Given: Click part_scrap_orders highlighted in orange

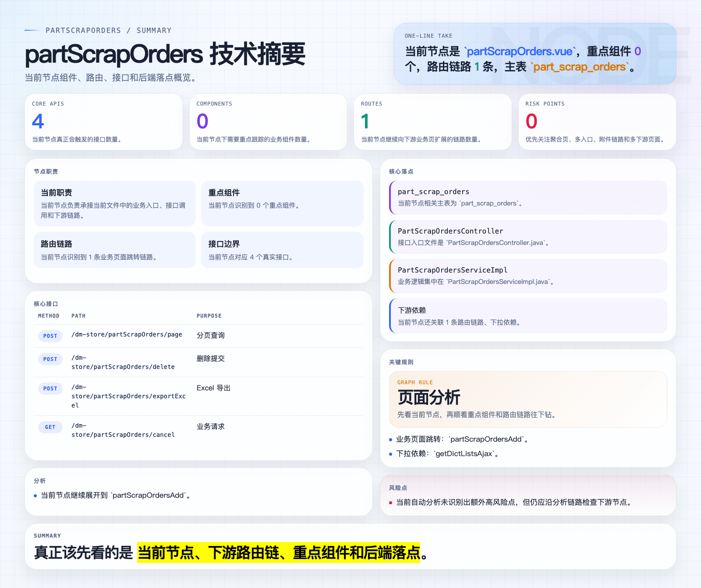Looking at the screenshot, I should click(580, 67).
